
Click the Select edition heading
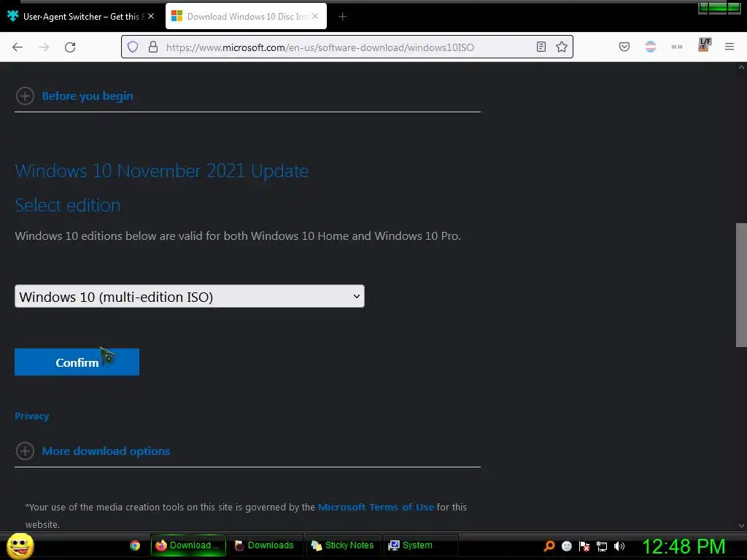[x=68, y=205]
